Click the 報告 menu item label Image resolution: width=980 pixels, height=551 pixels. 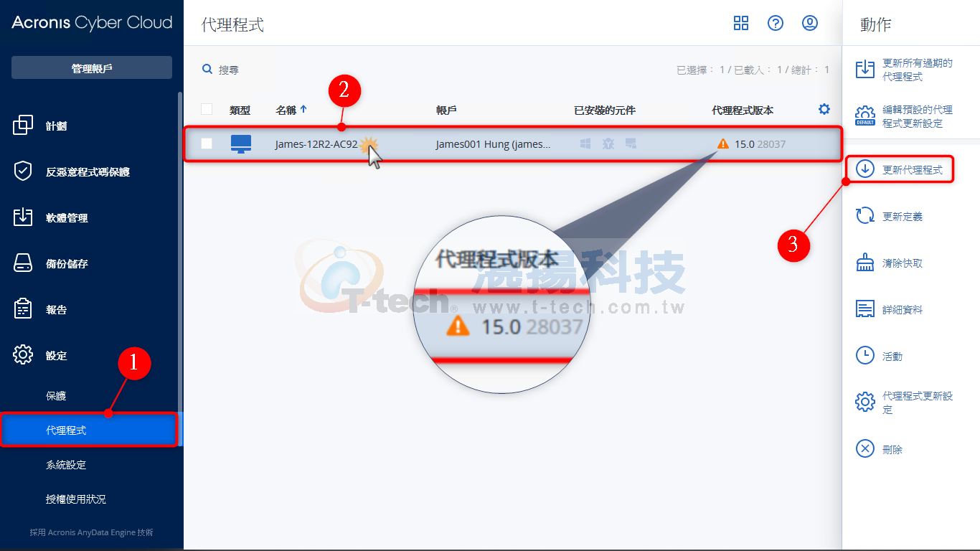57,310
